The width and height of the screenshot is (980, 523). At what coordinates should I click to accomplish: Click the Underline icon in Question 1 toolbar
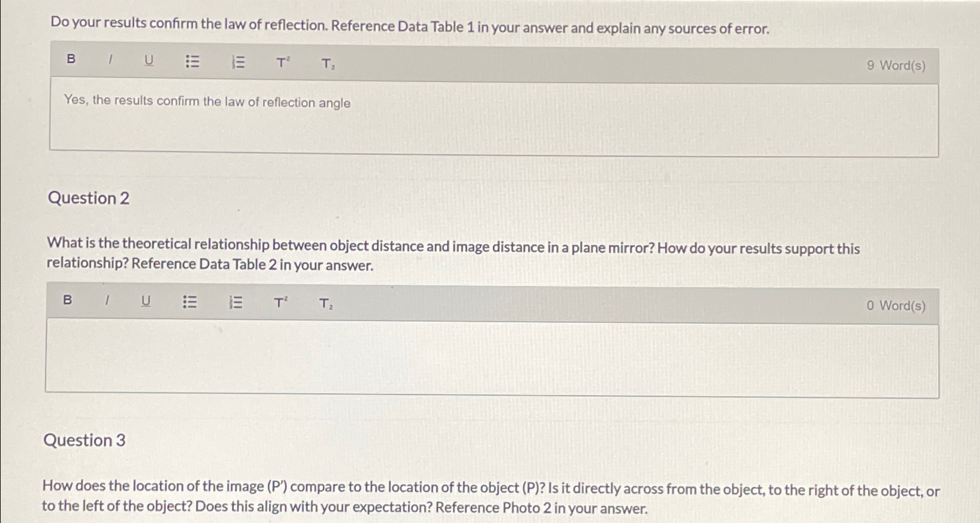(x=148, y=60)
